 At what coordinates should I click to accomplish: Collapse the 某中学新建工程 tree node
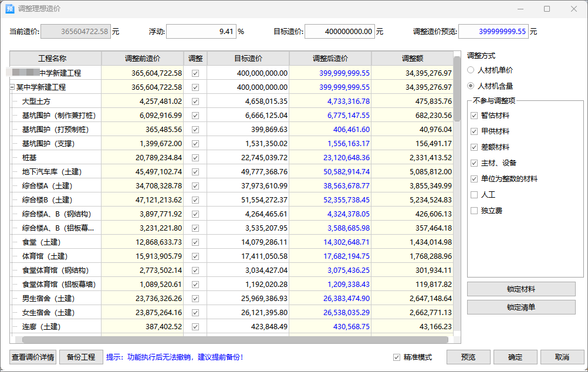12,87
